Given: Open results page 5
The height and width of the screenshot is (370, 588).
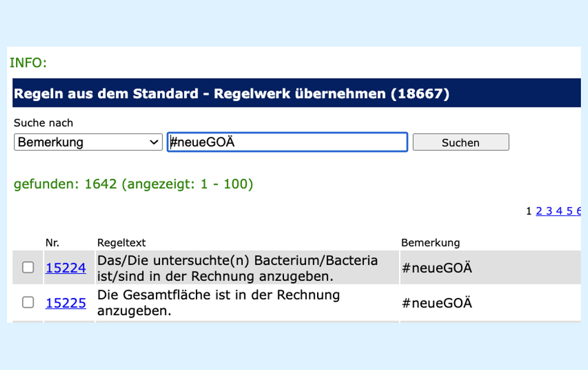Looking at the screenshot, I should coord(569,211).
